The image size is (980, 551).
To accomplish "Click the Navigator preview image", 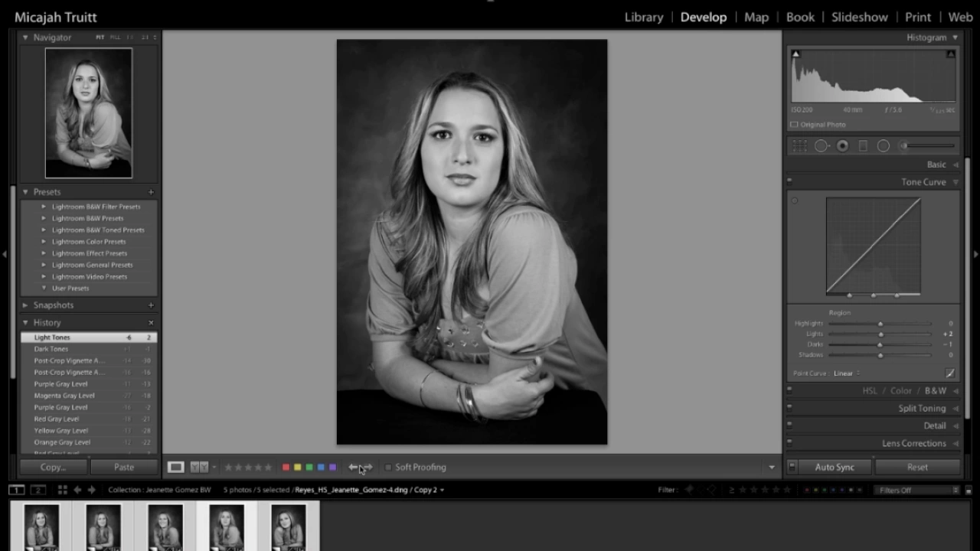I will point(89,113).
